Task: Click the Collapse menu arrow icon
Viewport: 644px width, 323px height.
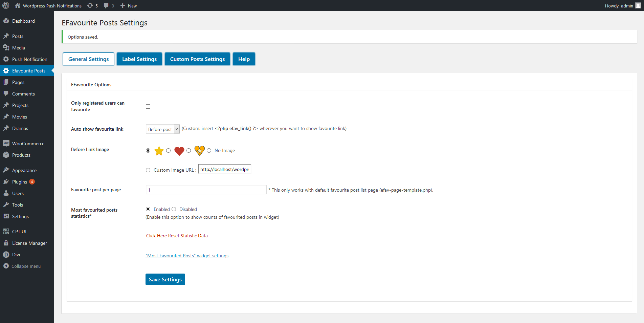Action: [x=6, y=266]
